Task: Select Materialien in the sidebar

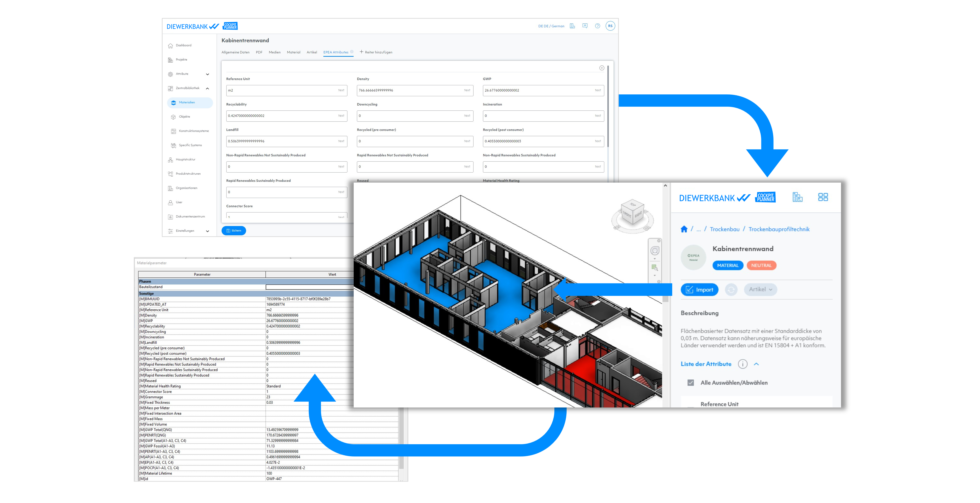Action: click(x=190, y=102)
